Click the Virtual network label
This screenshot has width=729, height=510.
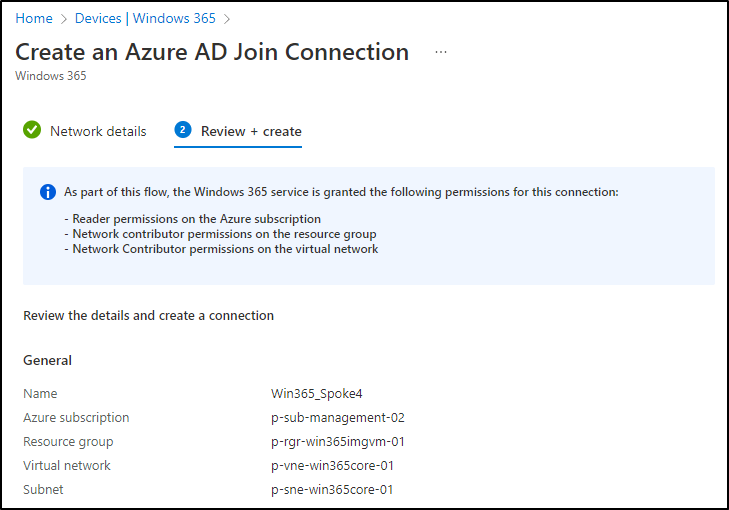(67, 466)
